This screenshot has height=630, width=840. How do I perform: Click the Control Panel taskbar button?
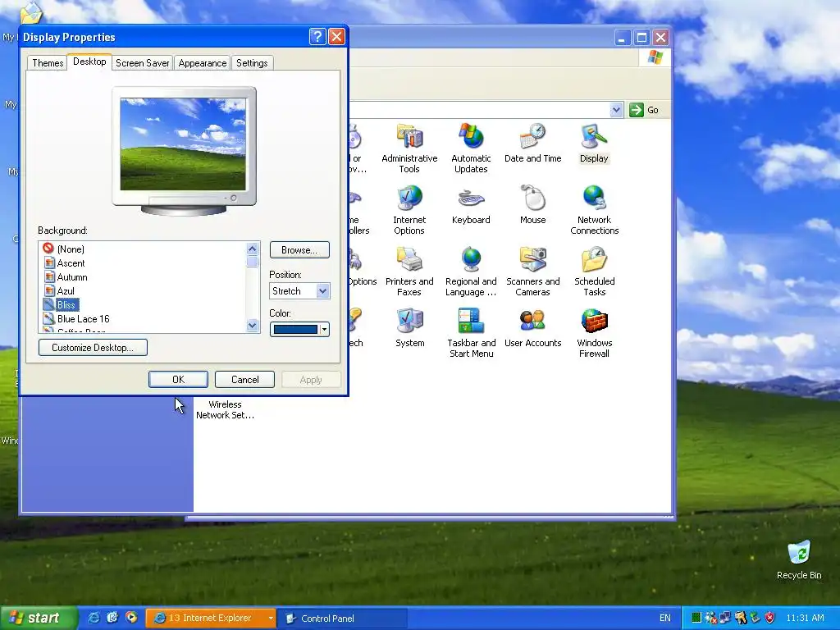[x=343, y=619]
